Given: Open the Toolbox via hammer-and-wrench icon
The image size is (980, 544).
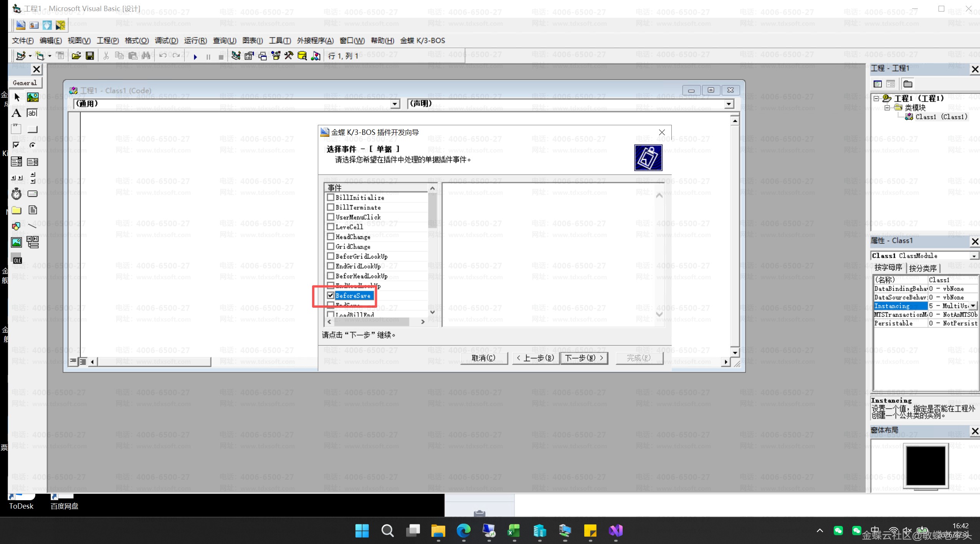Looking at the screenshot, I should 289,56.
